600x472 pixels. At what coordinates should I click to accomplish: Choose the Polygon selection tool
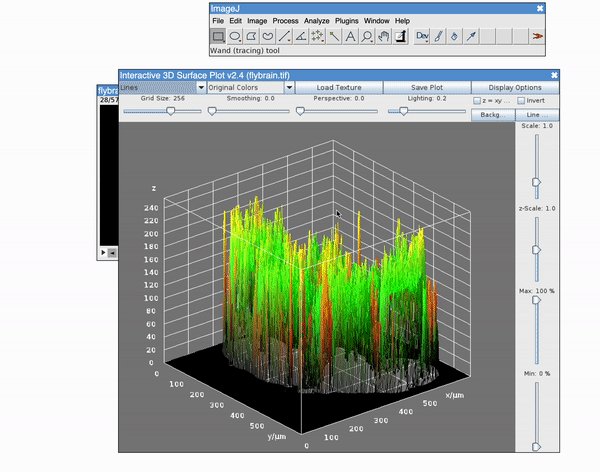pyautogui.click(x=251, y=36)
